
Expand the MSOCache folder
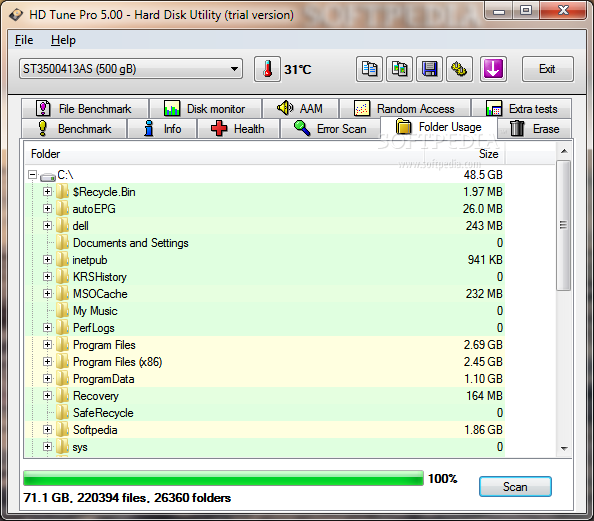pos(47,294)
